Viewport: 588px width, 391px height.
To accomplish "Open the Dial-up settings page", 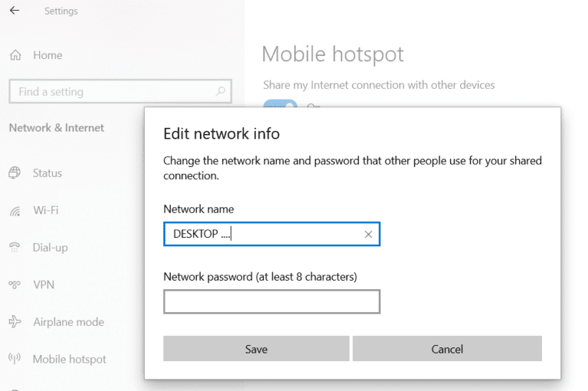I will click(x=51, y=248).
